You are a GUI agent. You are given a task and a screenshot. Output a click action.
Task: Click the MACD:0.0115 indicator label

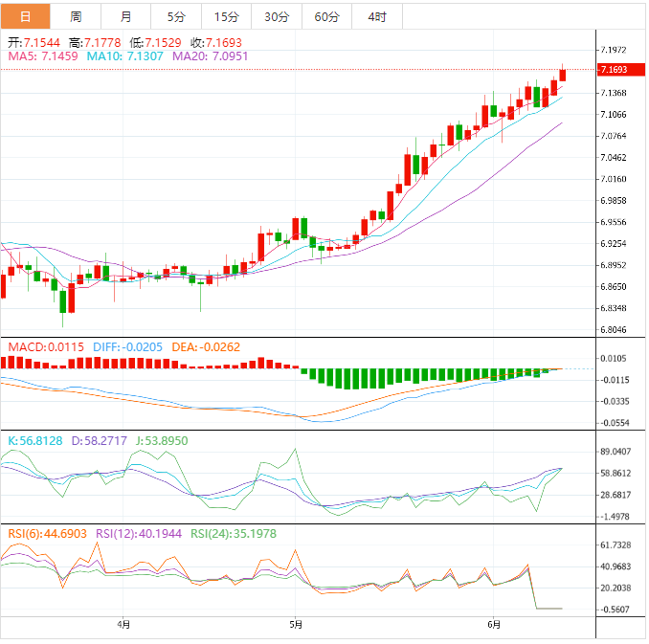[x=46, y=345]
